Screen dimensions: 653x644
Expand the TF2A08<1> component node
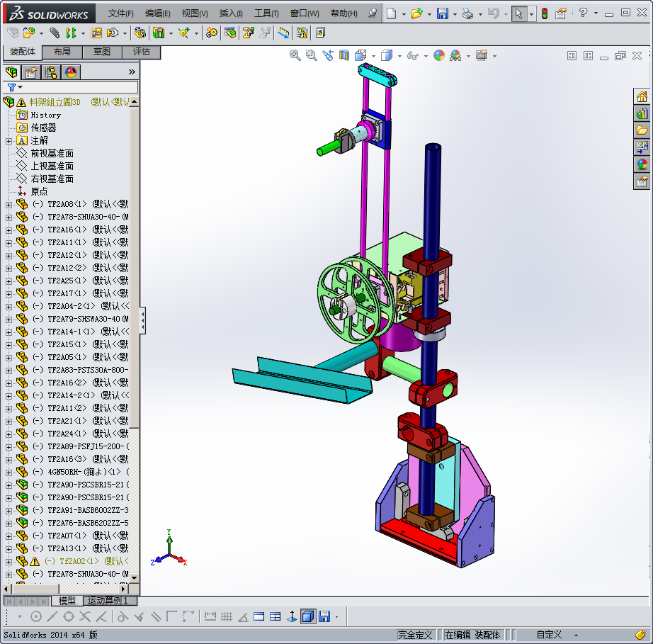click(8, 205)
